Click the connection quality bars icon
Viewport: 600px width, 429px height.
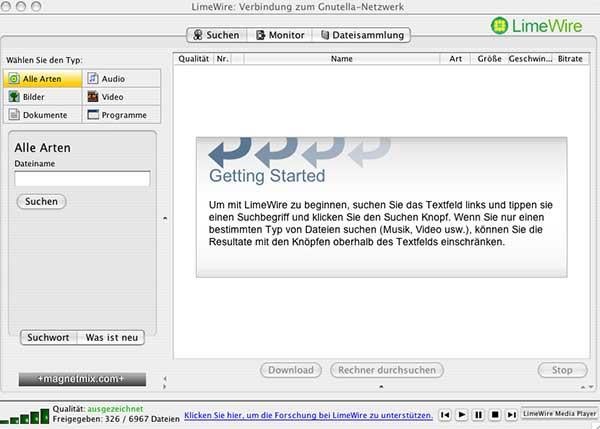point(25,416)
